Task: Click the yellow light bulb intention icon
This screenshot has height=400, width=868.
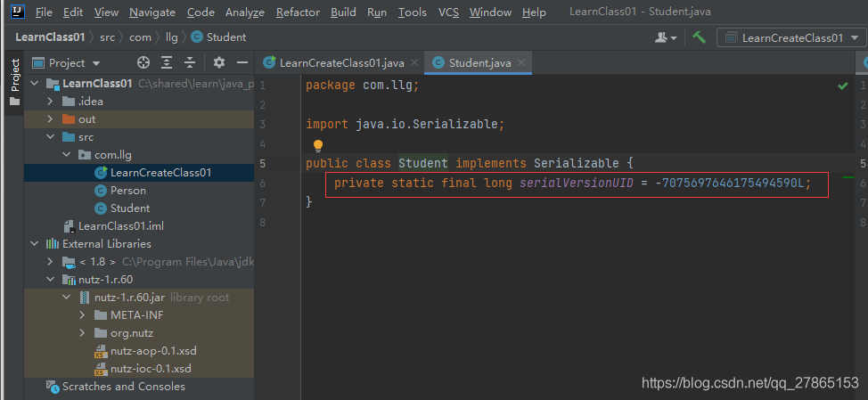Action: 317,144
